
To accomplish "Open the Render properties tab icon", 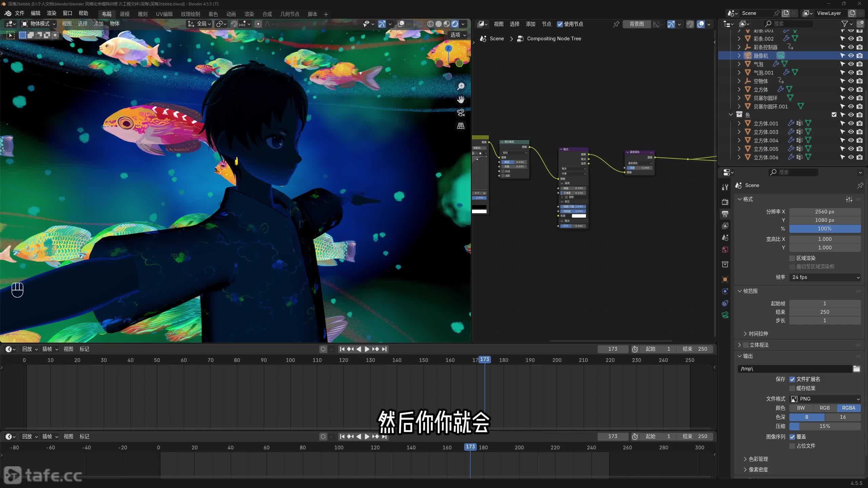I will pos(725,202).
